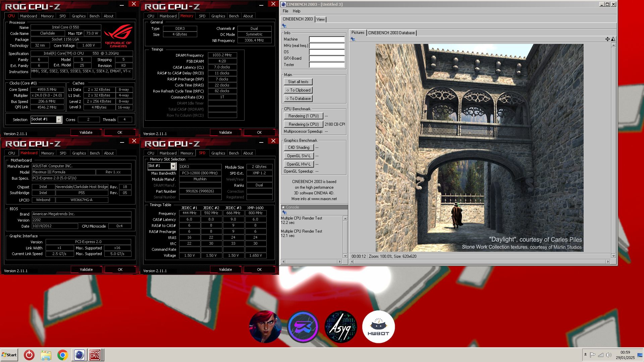Screen dimensions: 644x362
Task: Click the GFX-Board input field
Action: point(327,58)
